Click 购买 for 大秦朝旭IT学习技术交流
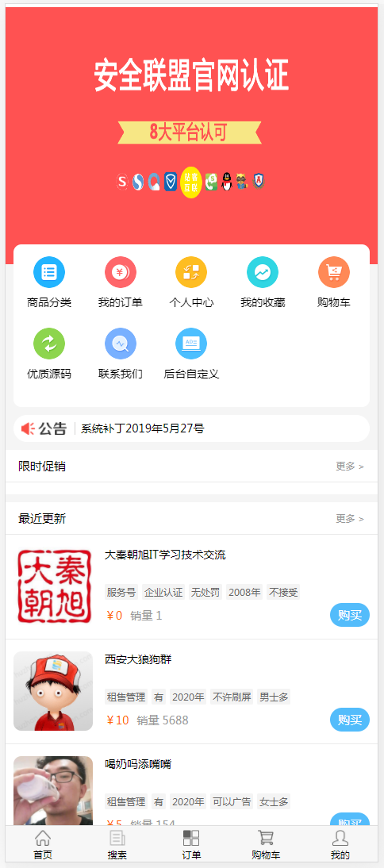This screenshot has height=868, width=384. point(350,615)
